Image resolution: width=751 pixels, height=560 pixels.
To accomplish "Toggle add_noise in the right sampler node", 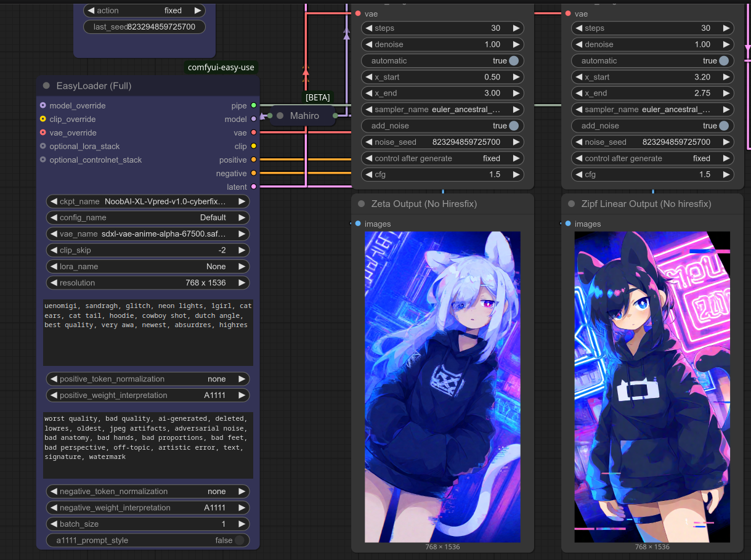I will (x=723, y=126).
